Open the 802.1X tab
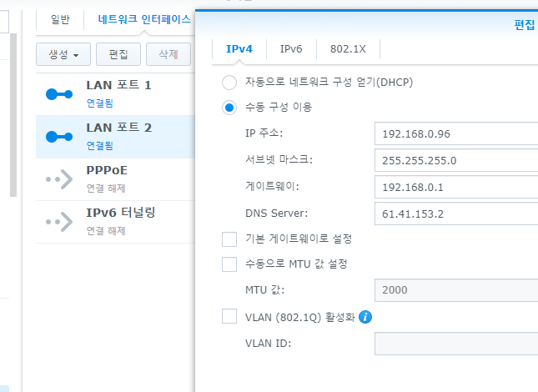 click(x=348, y=49)
